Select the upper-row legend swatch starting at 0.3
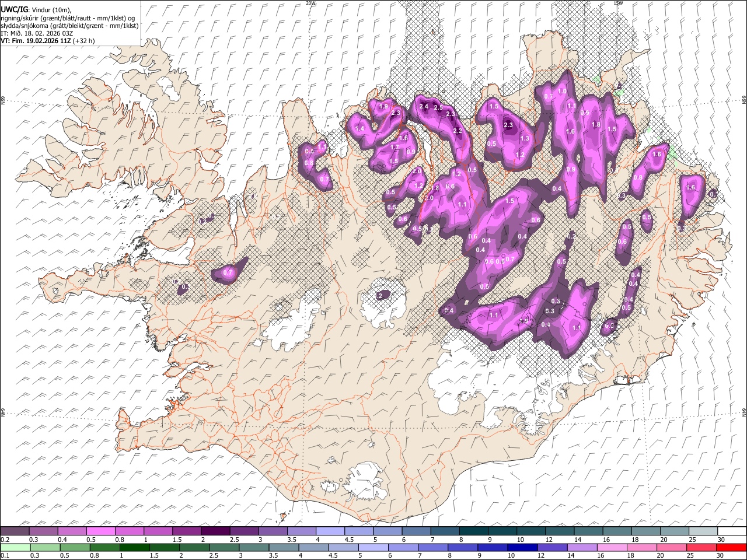 [x=43, y=531]
